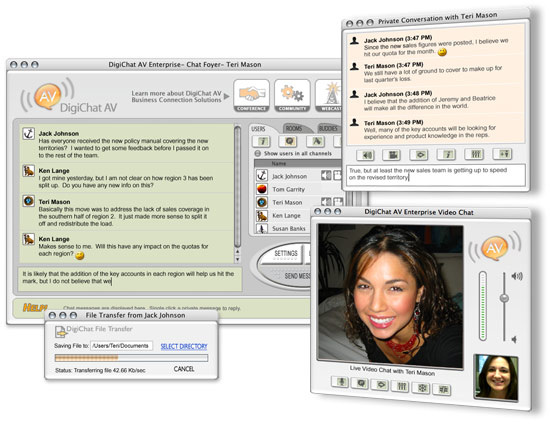The width and height of the screenshot is (550, 424).
Task: Toggle the speaker icon next to Teri Mason
Action: pos(326,202)
